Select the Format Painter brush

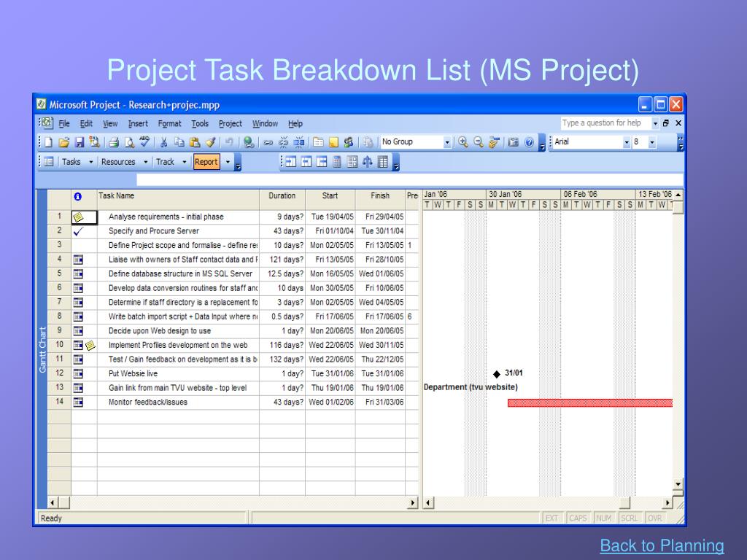tap(210, 142)
